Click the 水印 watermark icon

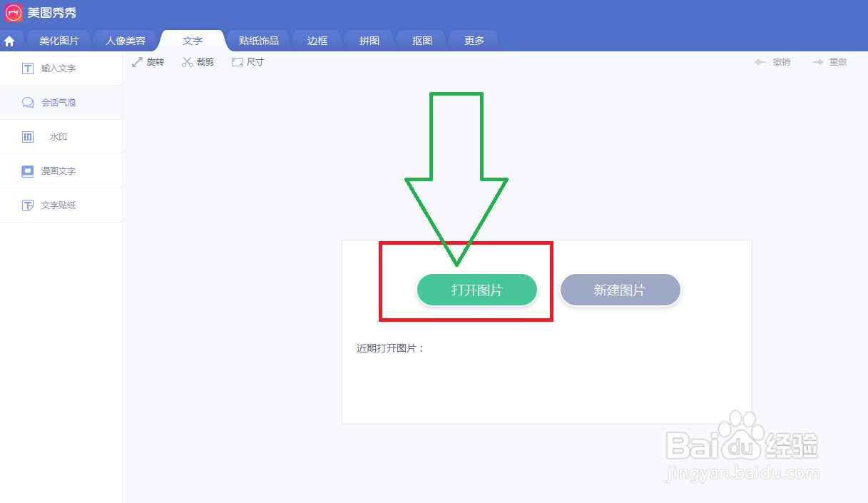pyautogui.click(x=28, y=137)
